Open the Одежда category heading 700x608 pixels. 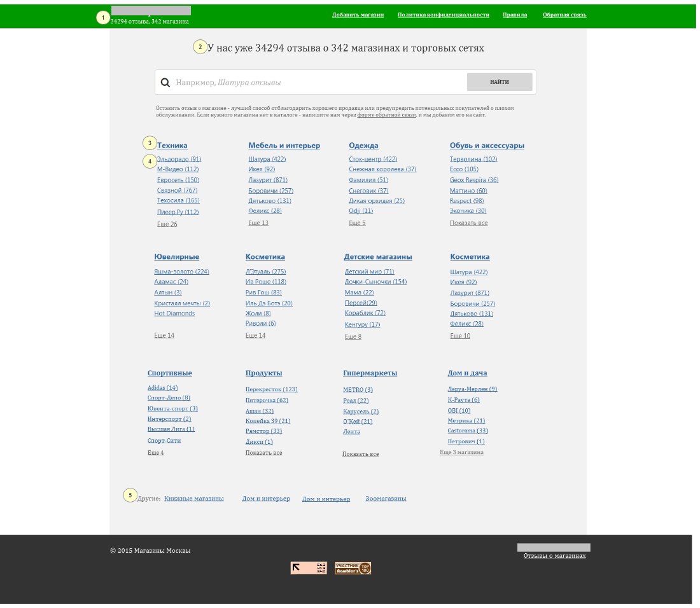363,146
